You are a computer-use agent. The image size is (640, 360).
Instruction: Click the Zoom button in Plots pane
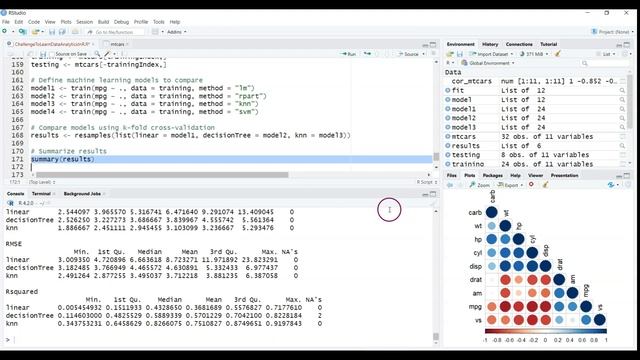click(480, 185)
